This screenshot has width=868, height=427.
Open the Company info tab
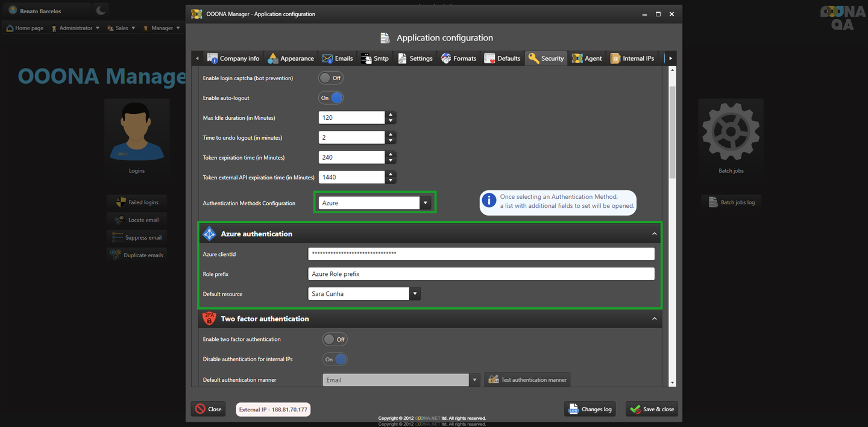[x=233, y=58]
